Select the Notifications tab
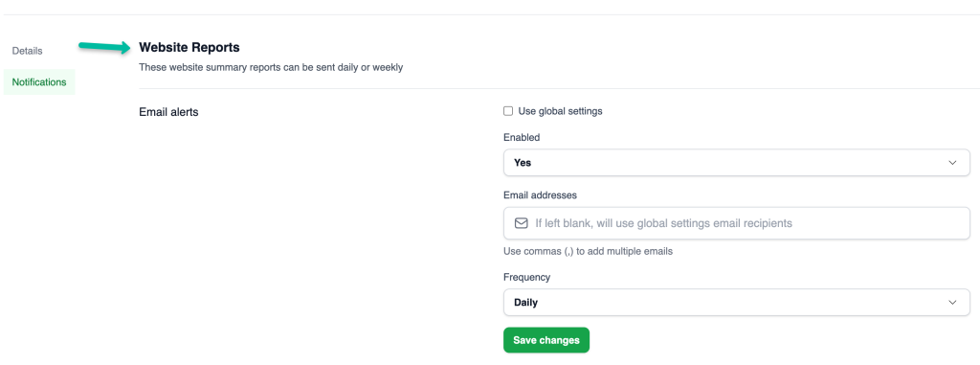Screen dimensions: 980x365 pyautogui.click(x=38, y=82)
